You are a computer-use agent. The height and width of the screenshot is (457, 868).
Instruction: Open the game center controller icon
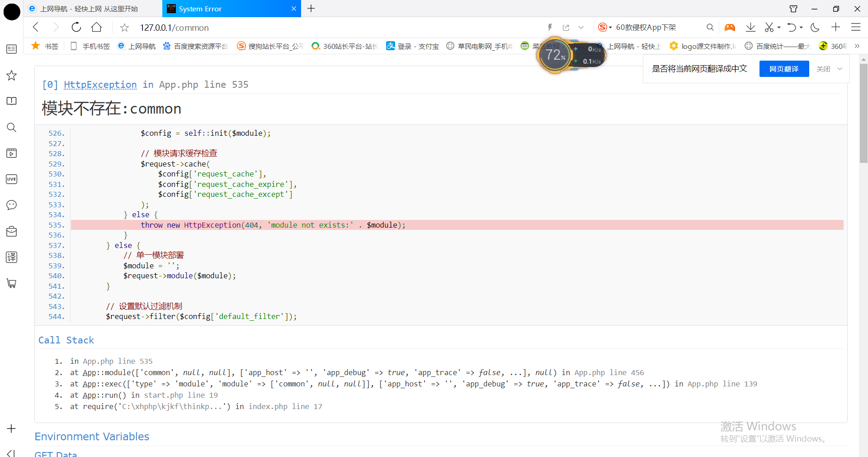[730, 27]
